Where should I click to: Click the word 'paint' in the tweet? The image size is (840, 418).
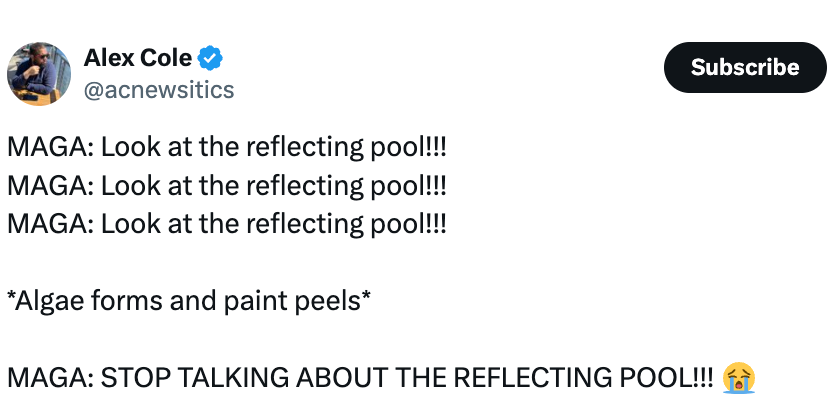coord(254,301)
